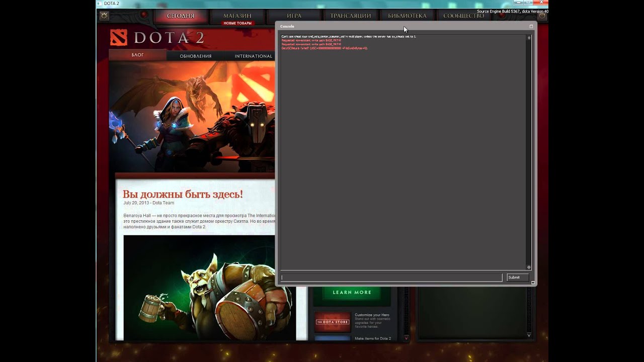Select the INTERNATIONAL sub-tab
This screenshot has height=362, width=644.
point(253,56)
